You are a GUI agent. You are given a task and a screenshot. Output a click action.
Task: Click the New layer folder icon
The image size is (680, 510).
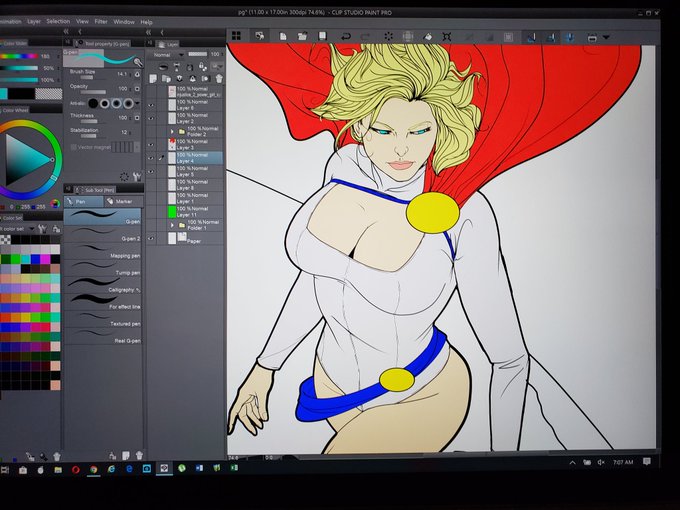tap(166, 78)
